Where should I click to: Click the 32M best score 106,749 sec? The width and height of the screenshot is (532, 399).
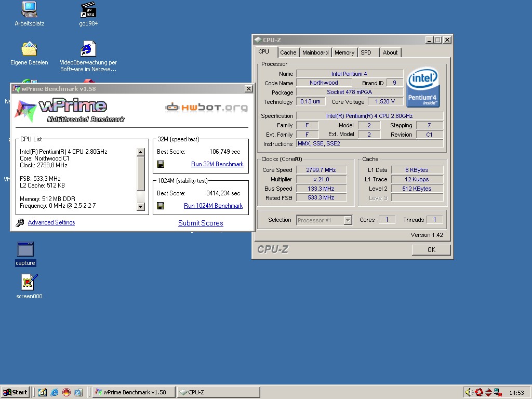click(x=224, y=152)
